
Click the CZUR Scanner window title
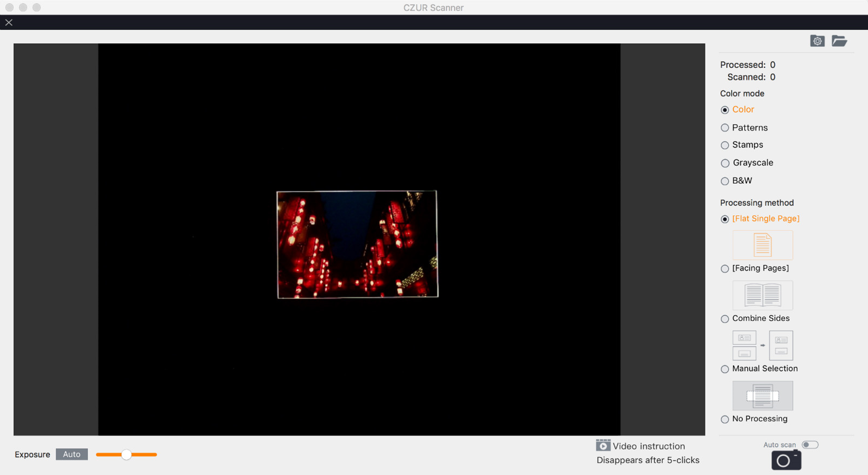tap(433, 7)
